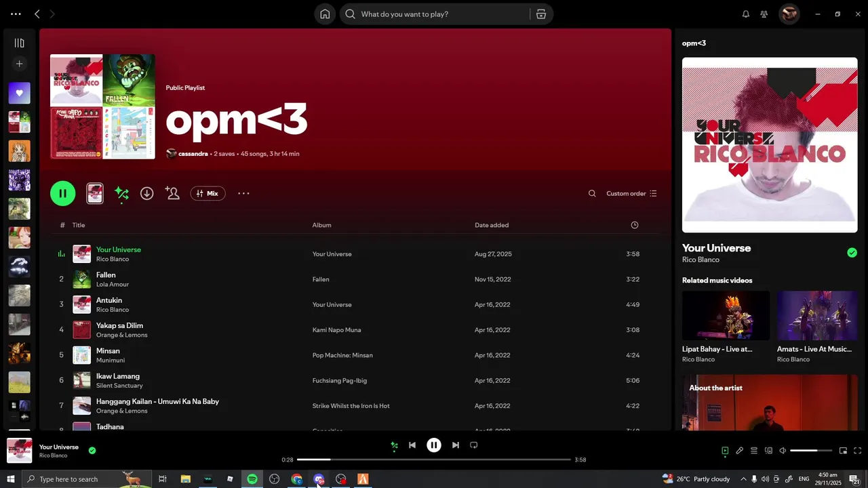Viewport: 868px width, 488px height.
Task: Open Connect to a device icon
Action: (768, 451)
